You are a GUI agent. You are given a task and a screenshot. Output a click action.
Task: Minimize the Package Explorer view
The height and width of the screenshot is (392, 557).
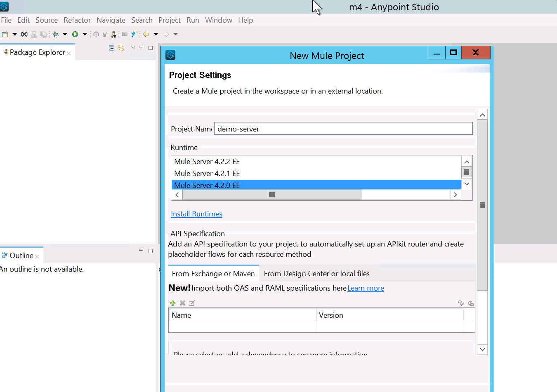141,47
